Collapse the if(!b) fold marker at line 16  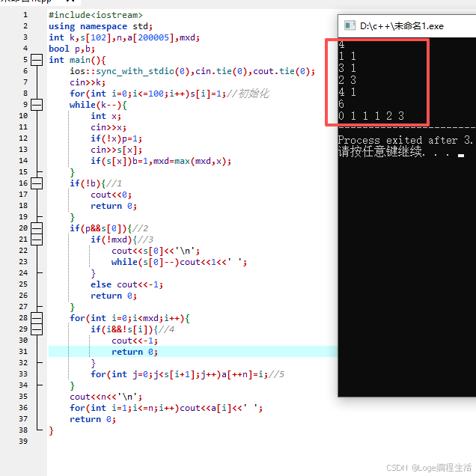pos(37,183)
